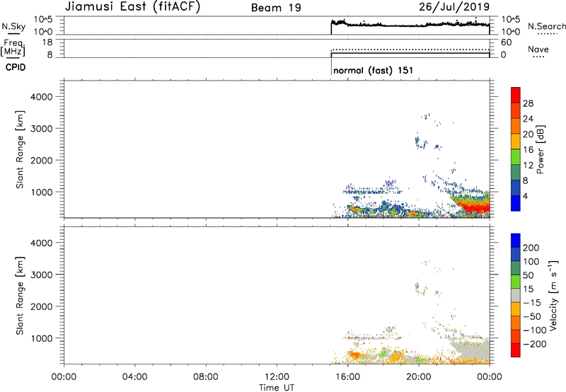Click the 'Freq. [MHz]' axis label
The height and width of the screenshot is (392, 566).
tap(13, 47)
